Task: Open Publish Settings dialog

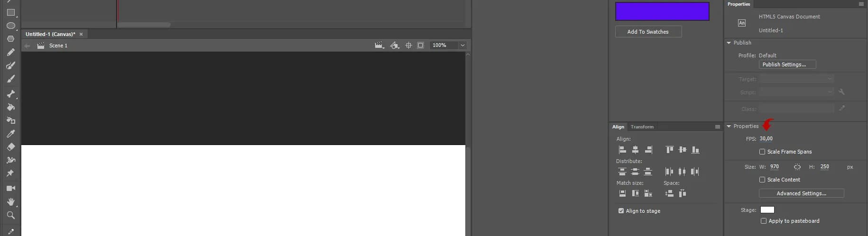Action: (787, 64)
